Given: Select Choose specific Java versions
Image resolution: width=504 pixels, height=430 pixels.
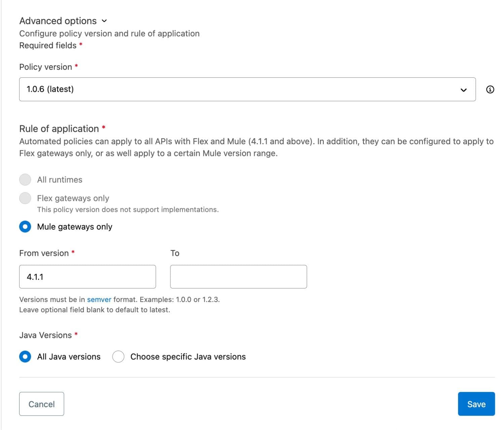Looking at the screenshot, I should pos(118,356).
